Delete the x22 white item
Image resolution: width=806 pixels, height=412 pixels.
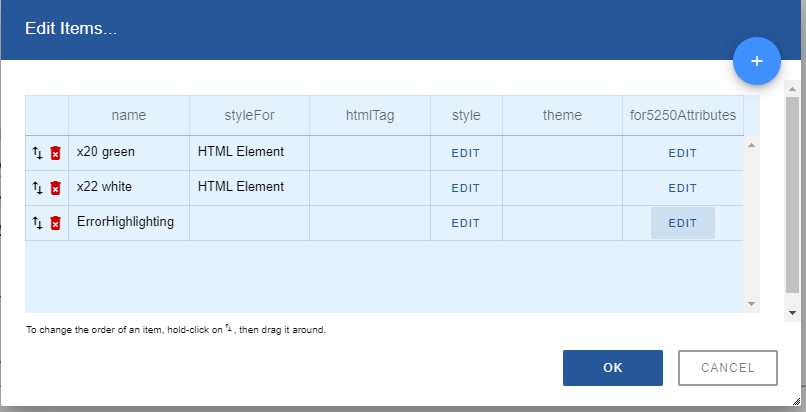pos(56,188)
